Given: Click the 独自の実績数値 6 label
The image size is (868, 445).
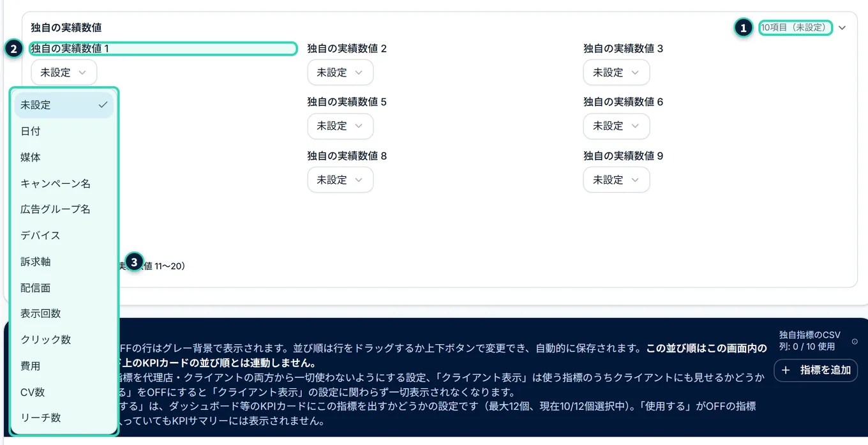Looking at the screenshot, I should tap(624, 102).
